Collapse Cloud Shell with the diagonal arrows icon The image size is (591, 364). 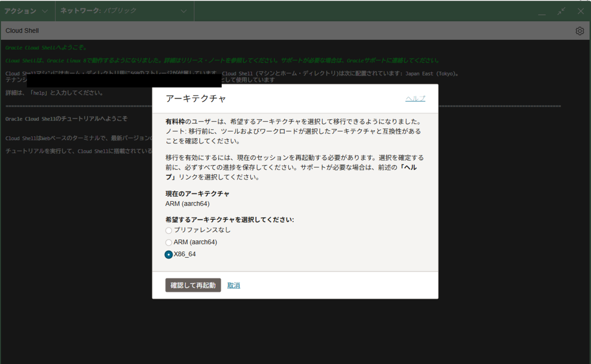click(x=561, y=11)
